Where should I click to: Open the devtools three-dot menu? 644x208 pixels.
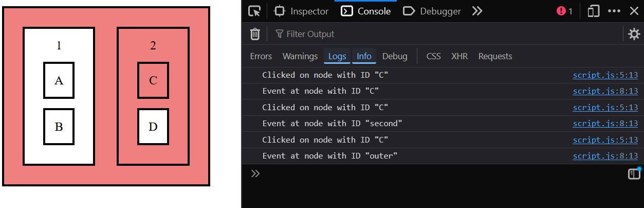[x=614, y=11]
